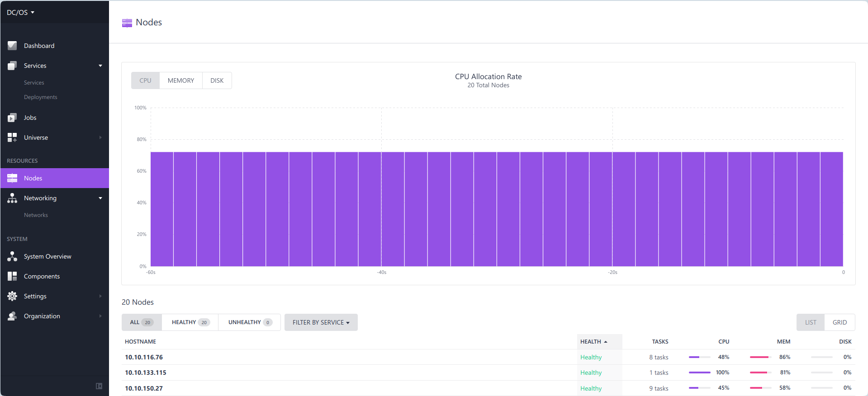Collapse the sidebar with bottom icon
This screenshot has width=868, height=396.
99,386
